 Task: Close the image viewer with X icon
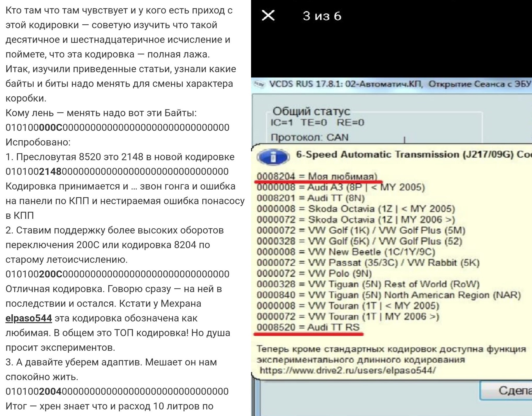pos(268,15)
